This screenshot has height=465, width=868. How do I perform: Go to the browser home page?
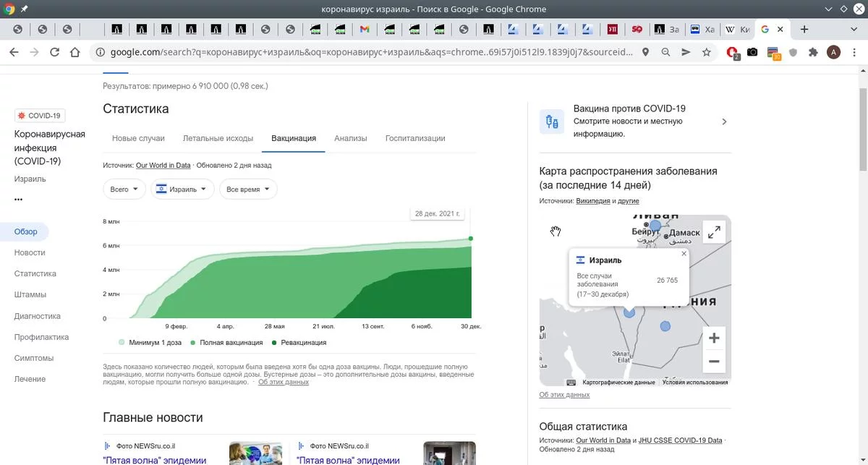point(75,52)
